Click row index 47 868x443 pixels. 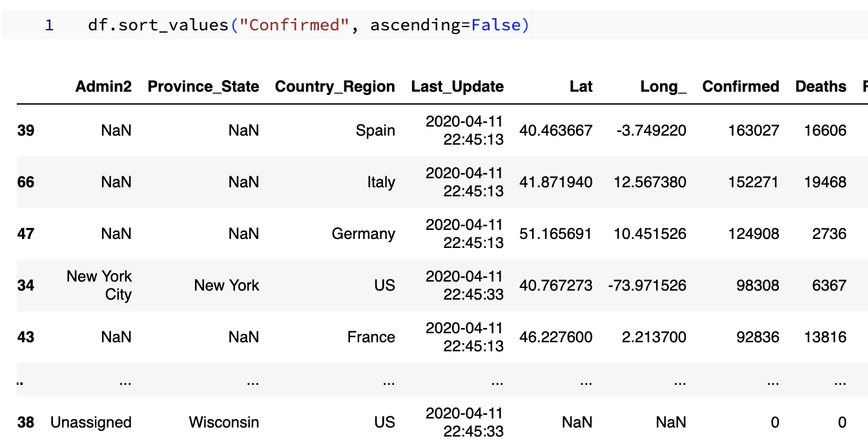coord(26,234)
